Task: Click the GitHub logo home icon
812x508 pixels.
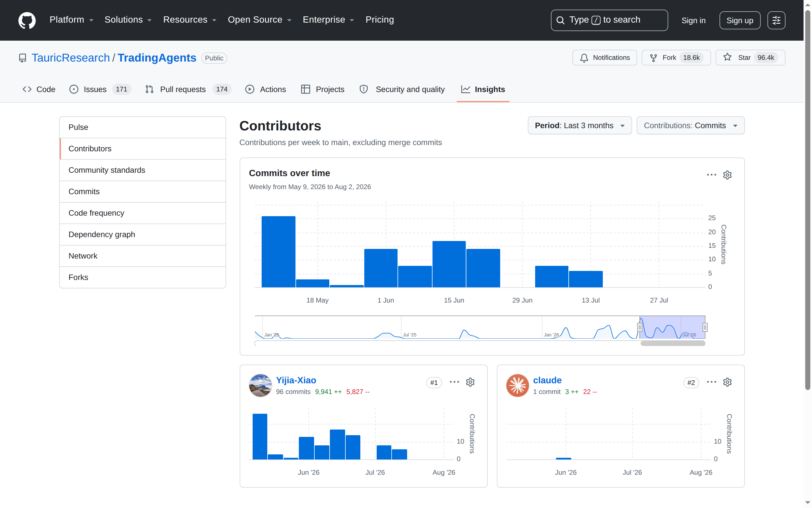Action: coord(27,20)
